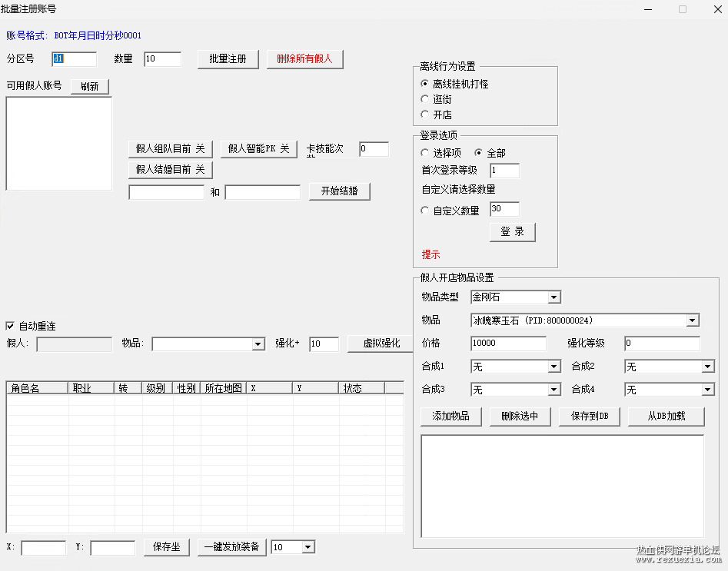Toggle the 假人智能PK 关 button
This screenshot has height=571, width=728.
point(258,148)
